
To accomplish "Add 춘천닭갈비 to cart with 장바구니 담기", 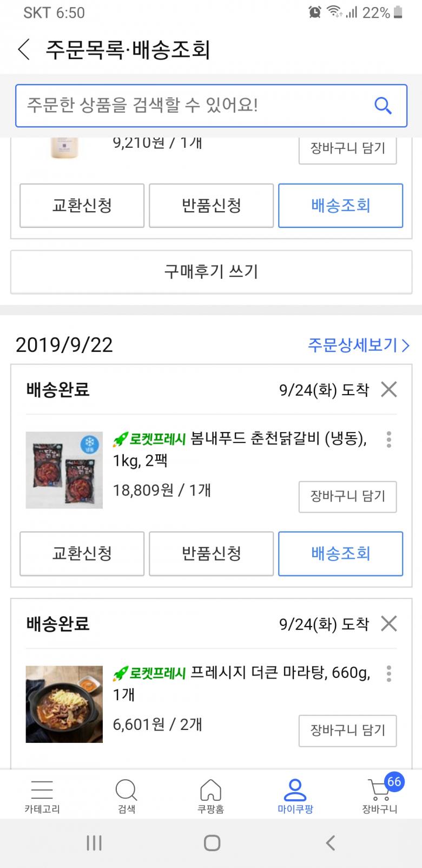I will coord(347,496).
